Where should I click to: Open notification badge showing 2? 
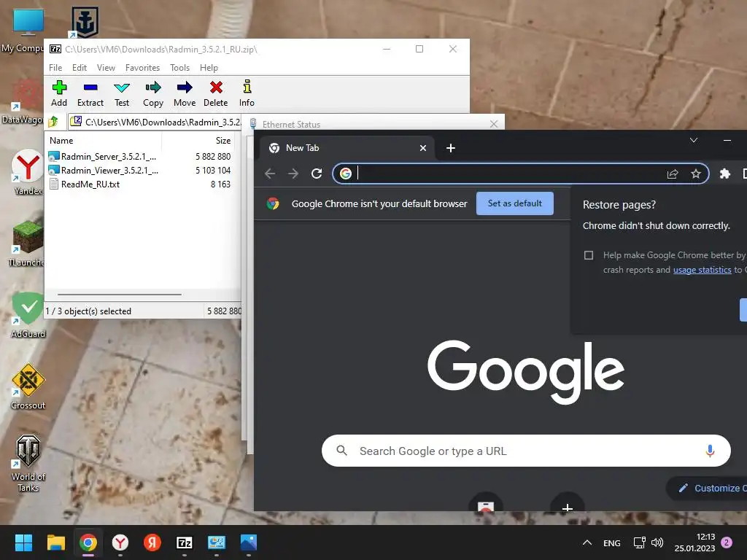coord(727,542)
